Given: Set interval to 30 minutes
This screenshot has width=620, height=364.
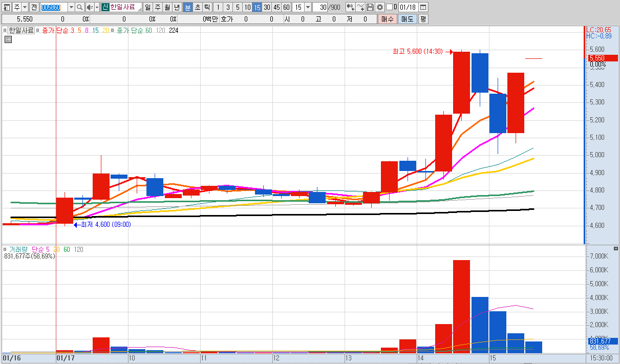Looking at the screenshot, I should 266,7.
